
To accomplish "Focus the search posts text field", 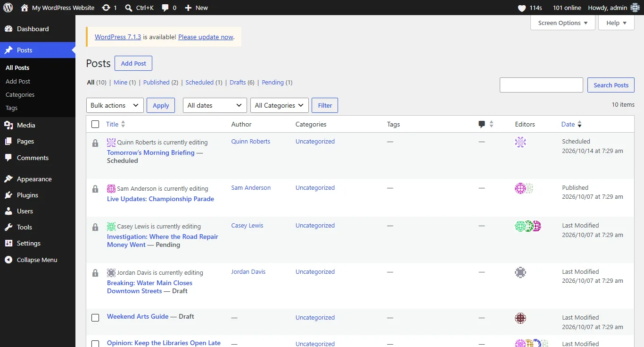I will [x=541, y=85].
